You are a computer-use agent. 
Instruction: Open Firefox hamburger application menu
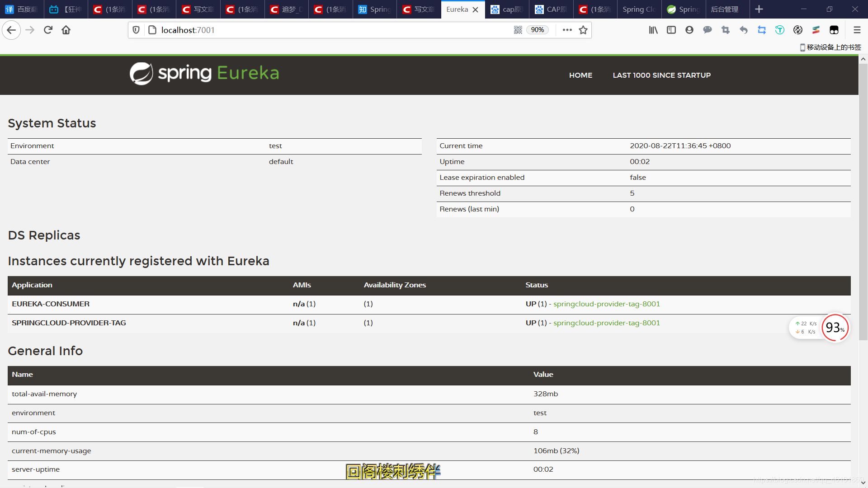coord(857,30)
